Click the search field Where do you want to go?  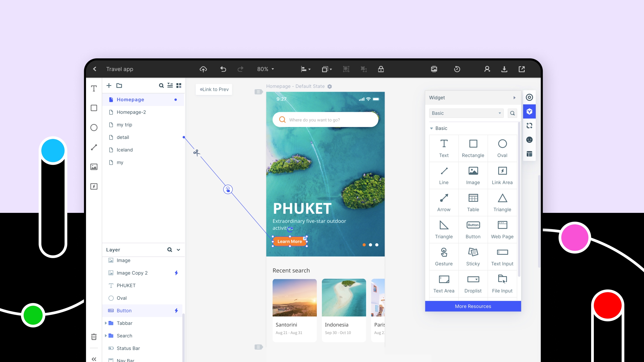click(325, 120)
